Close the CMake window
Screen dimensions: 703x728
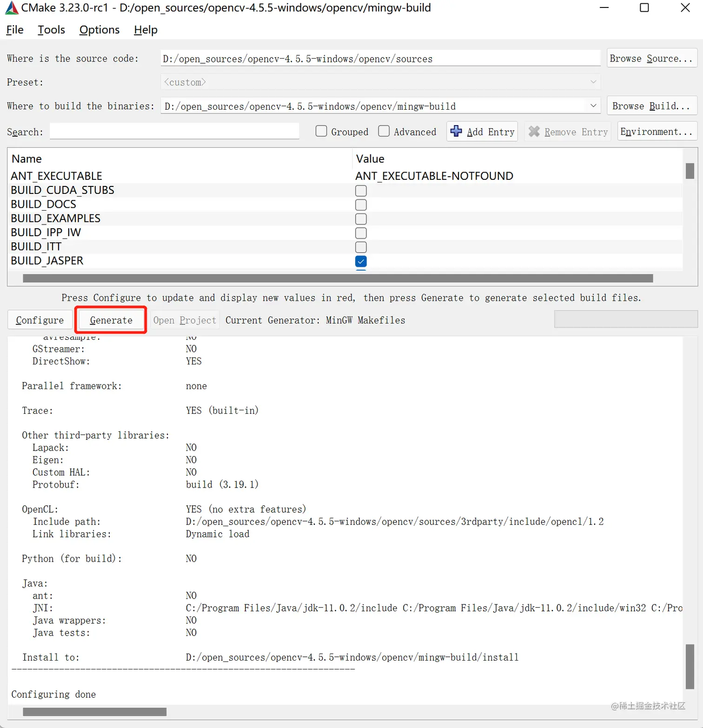pos(685,7)
